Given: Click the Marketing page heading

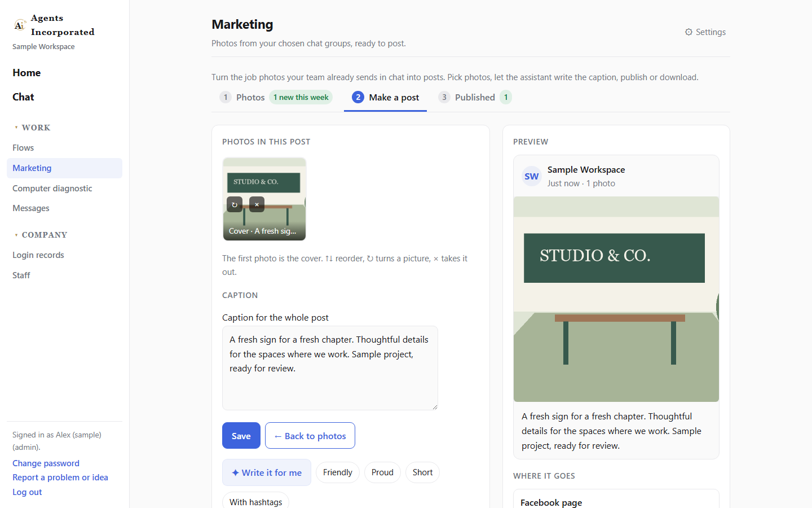Looking at the screenshot, I should [242, 24].
